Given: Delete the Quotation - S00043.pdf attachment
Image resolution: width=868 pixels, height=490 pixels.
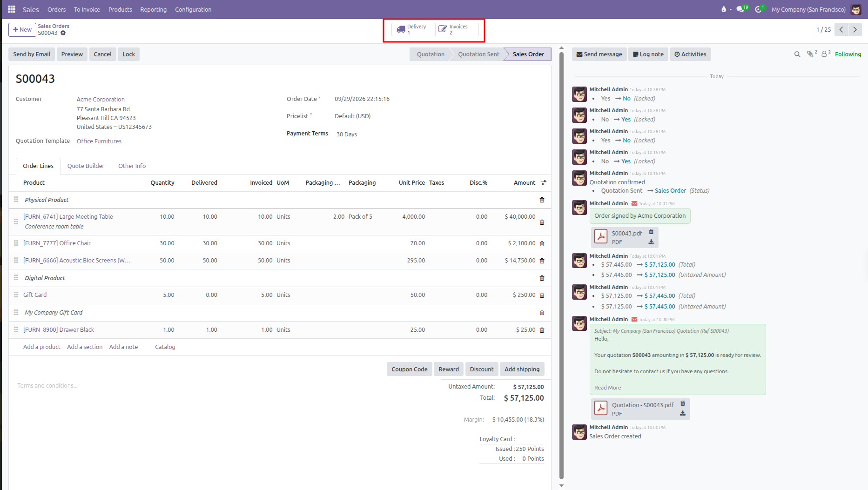Looking at the screenshot, I should 683,403.
